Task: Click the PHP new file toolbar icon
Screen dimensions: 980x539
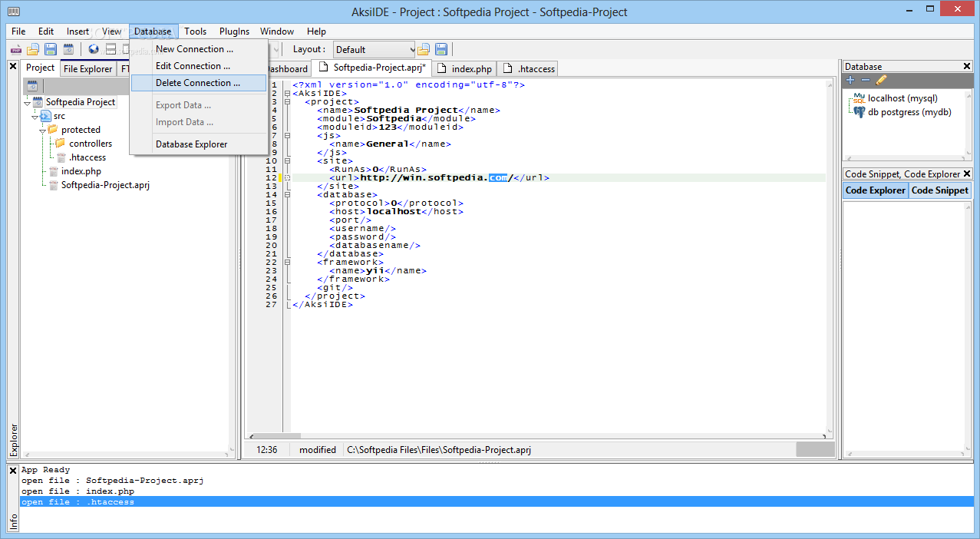Action: tap(15, 49)
